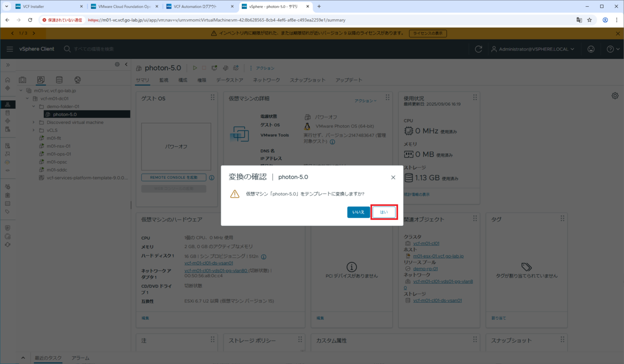Expand the left navigation sidebar chevrons
624x364 pixels.
tap(7, 64)
